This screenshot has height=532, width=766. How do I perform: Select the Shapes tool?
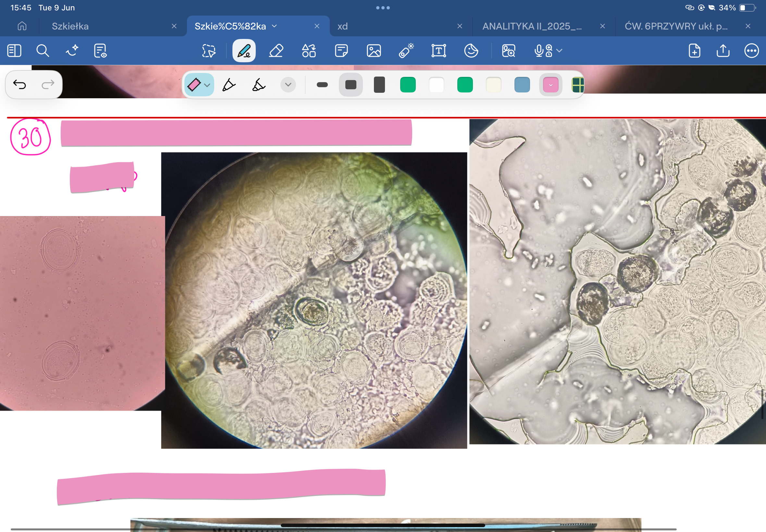coord(309,51)
